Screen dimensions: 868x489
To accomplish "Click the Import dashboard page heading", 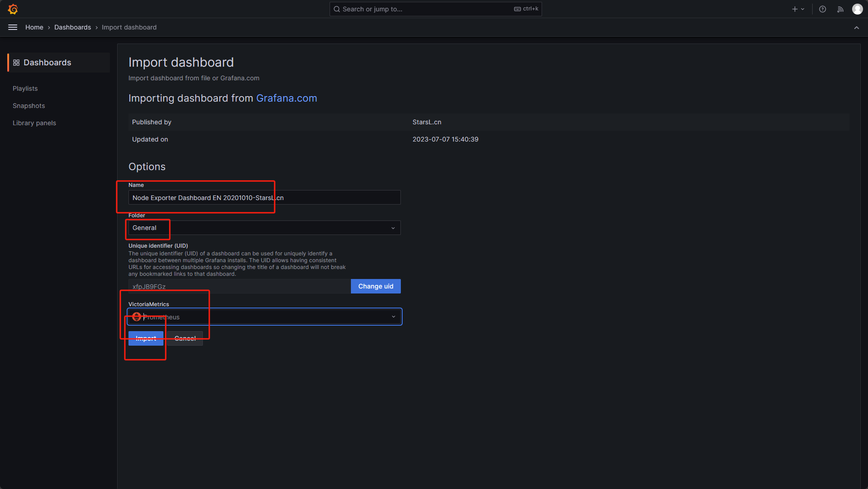I will point(181,62).
